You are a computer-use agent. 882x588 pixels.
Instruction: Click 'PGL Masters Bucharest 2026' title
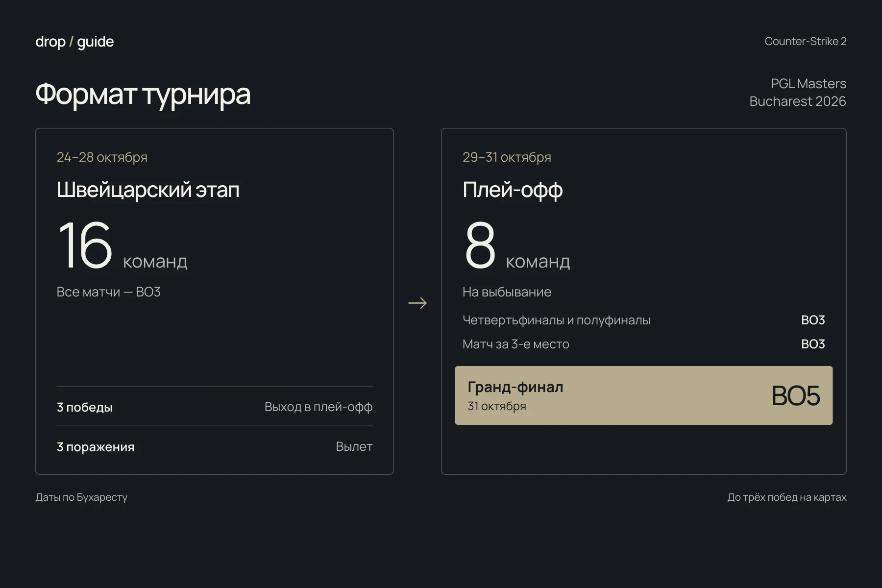(798, 92)
